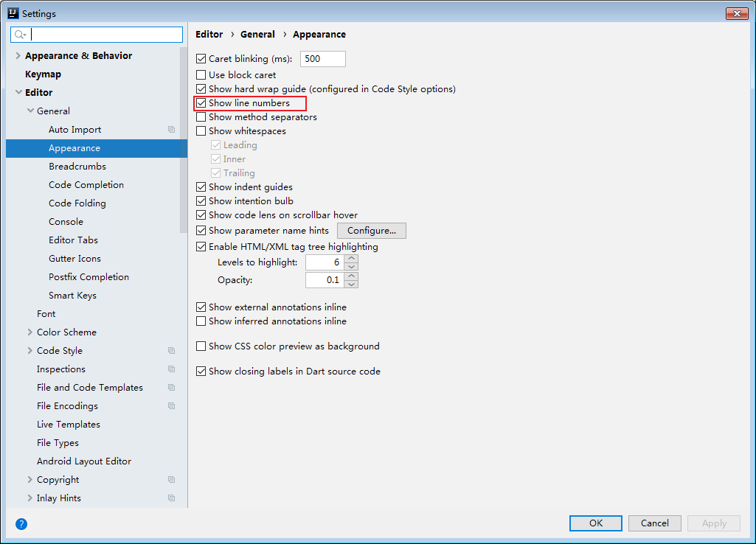Toggle Show parameter name hints
This screenshot has width=756, height=544.
pyautogui.click(x=201, y=230)
